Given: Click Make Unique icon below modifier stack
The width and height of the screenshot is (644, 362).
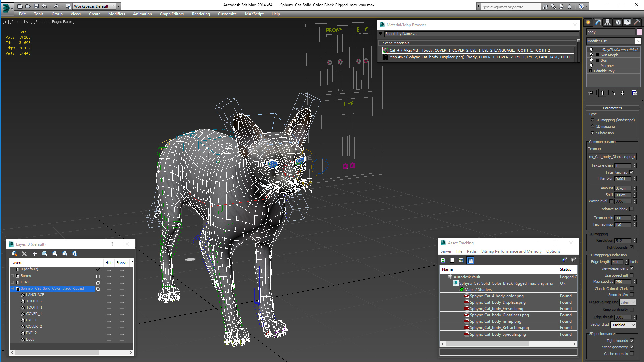Looking at the screenshot, I should pyautogui.click(x=614, y=93).
